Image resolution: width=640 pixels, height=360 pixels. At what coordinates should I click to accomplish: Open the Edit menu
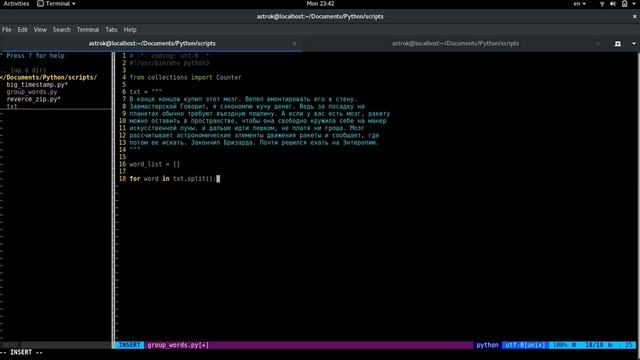tap(22, 30)
